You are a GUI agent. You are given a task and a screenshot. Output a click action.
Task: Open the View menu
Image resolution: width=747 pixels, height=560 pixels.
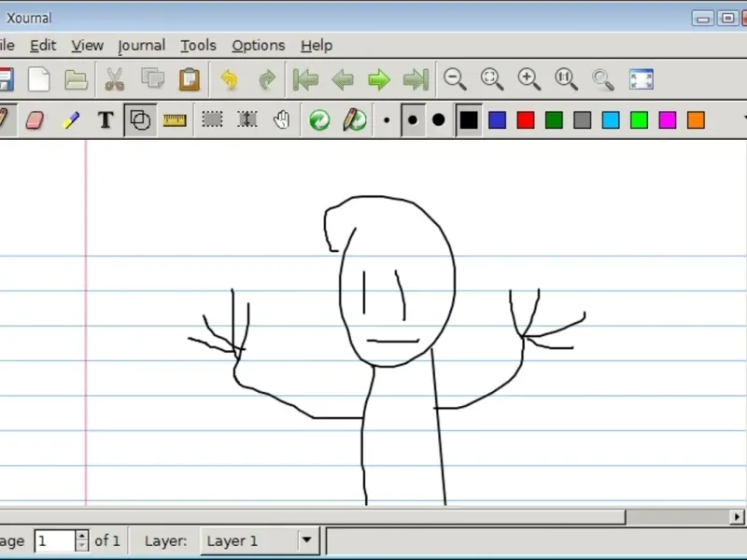pos(87,45)
